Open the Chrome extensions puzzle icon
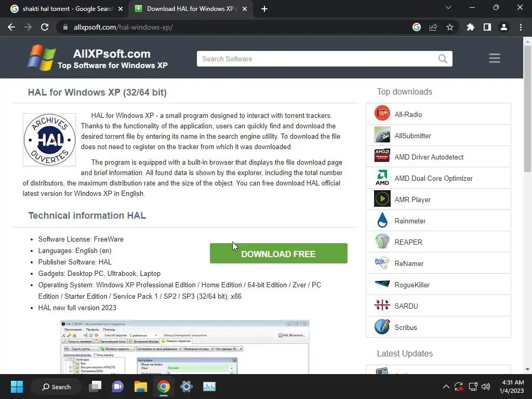The width and height of the screenshot is (532, 399). coord(471,27)
